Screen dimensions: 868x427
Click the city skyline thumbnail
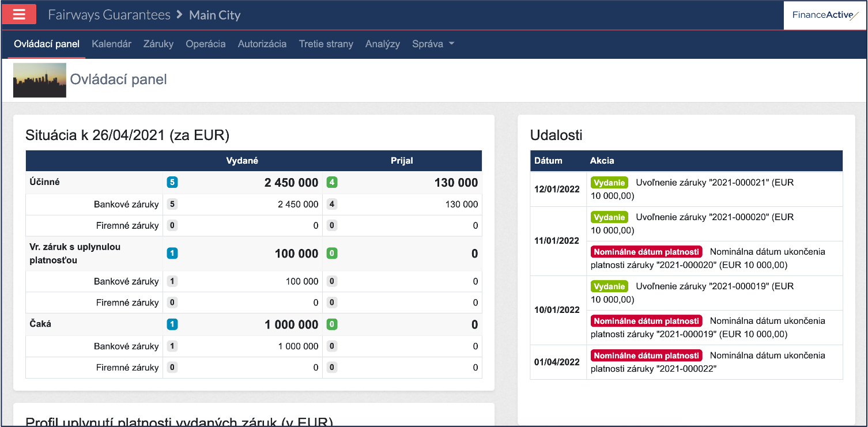pyautogui.click(x=40, y=80)
